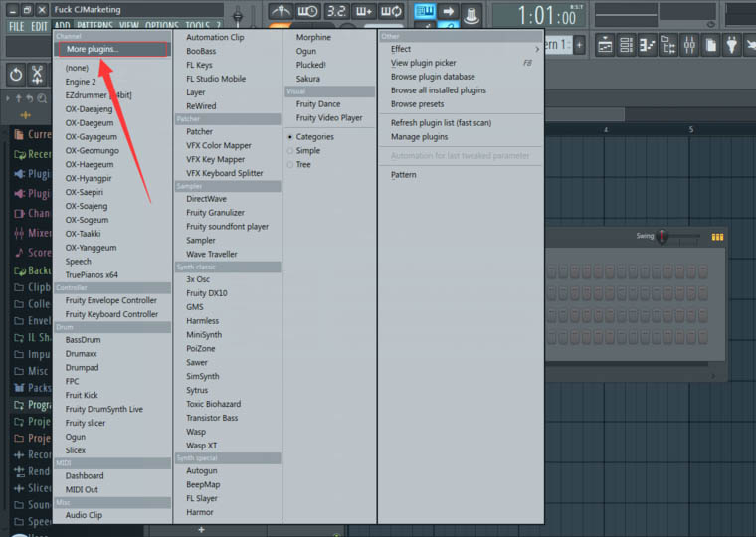Select Tree view radio option
This screenshot has width=756, height=537.
click(299, 165)
